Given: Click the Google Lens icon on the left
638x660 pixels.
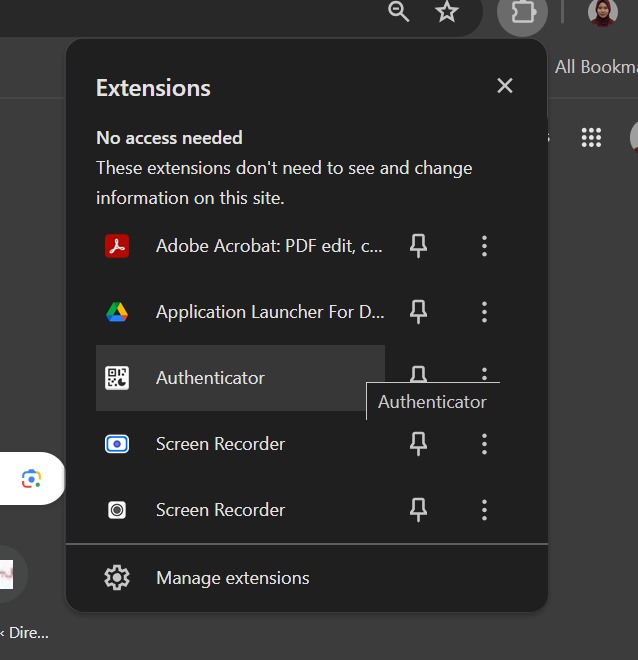Looking at the screenshot, I should [31, 479].
